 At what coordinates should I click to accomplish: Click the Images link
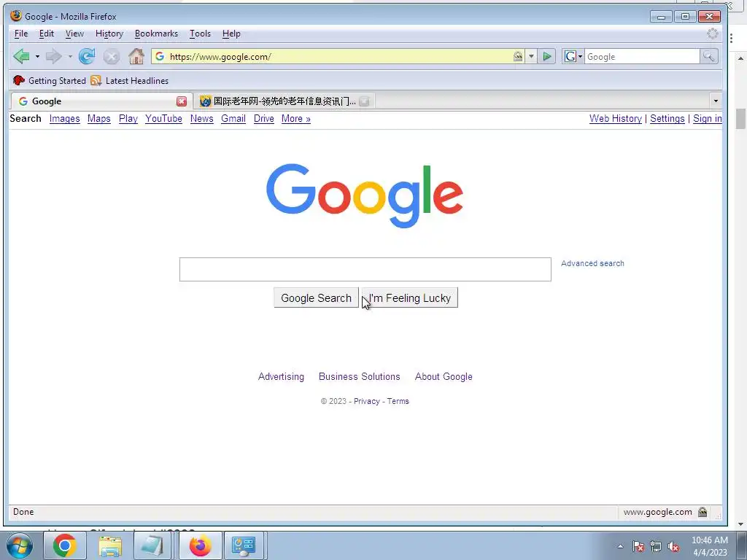pyautogui.click(x=65, y=119)
